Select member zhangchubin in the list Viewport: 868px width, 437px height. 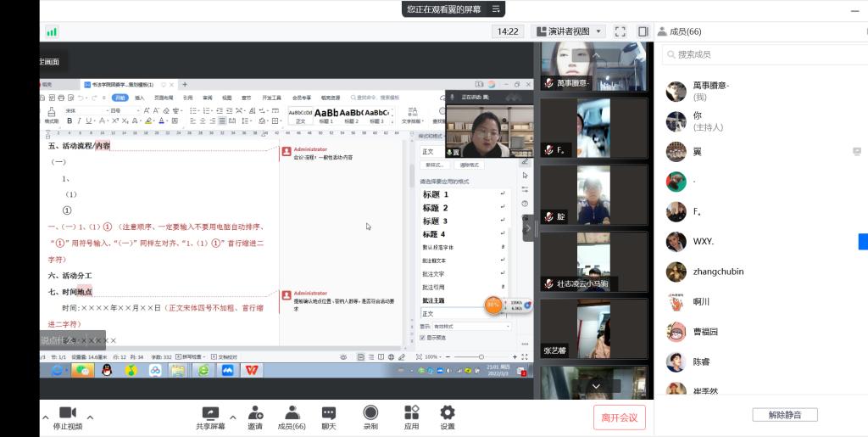point(718,272)
